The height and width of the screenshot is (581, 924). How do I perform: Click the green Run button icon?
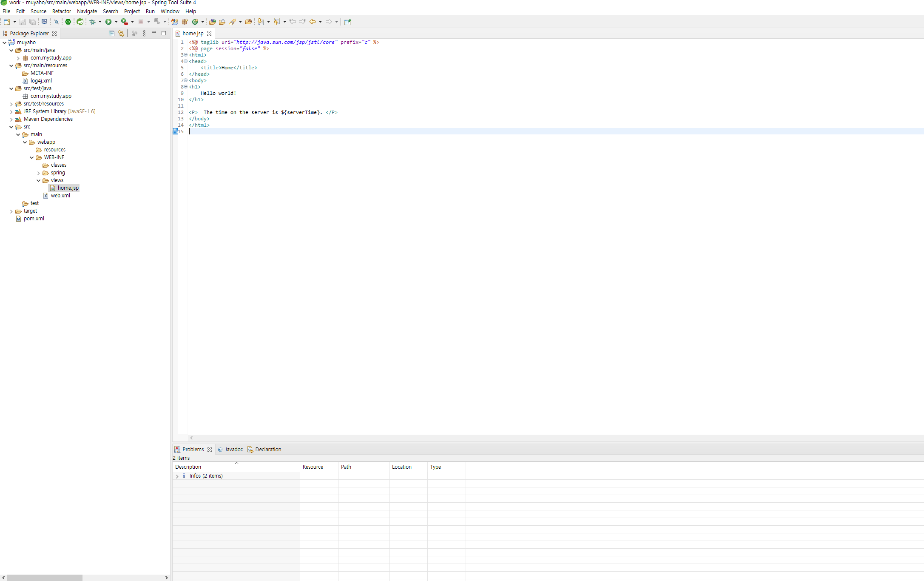(x=108, y=22)
